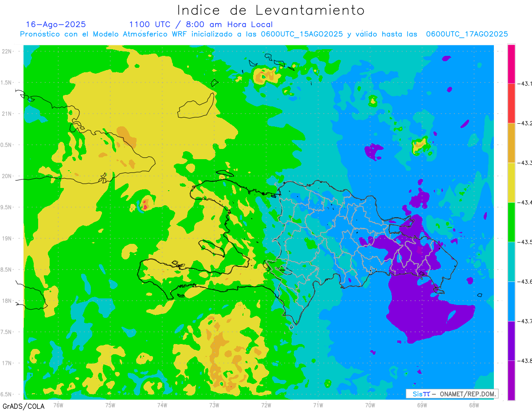The height and width of the screenshot is (411, 532).
Task: Click the longitude label "68W"
Action: click(x=473, y=405)
